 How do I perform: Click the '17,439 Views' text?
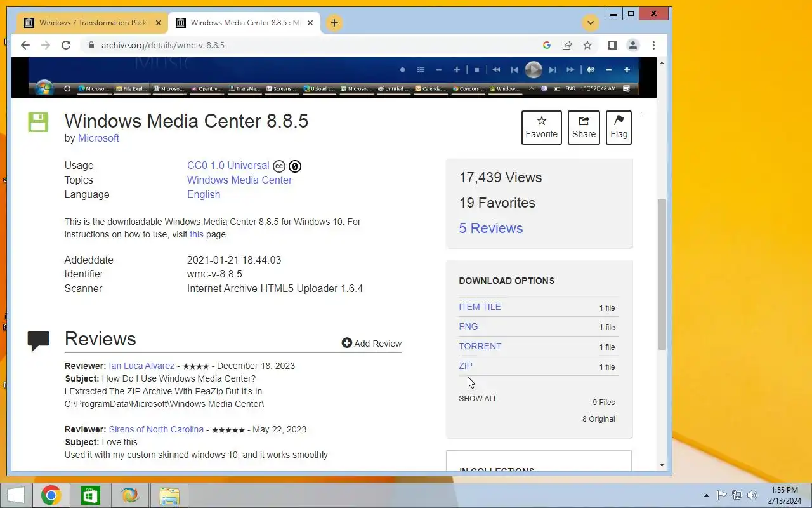[501, 178]
